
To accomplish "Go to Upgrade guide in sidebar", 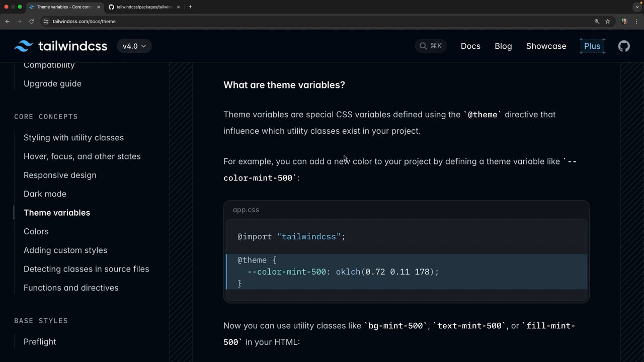I will (x=52, y=83).
